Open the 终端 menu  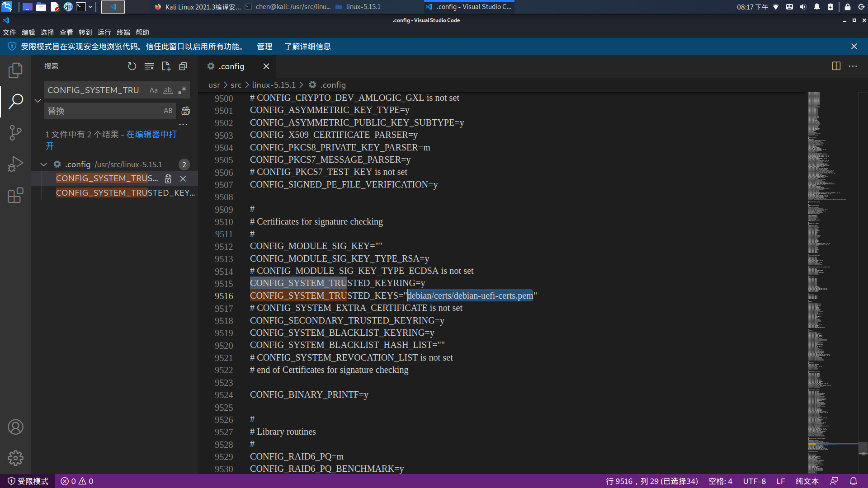(123, 33)
